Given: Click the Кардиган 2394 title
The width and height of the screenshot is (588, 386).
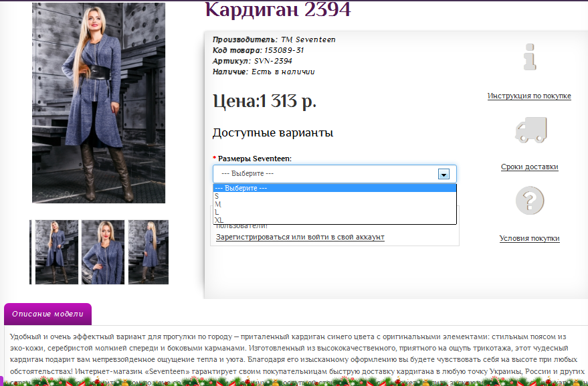Looking at the screenshot, I should click(x=278, y=9).
